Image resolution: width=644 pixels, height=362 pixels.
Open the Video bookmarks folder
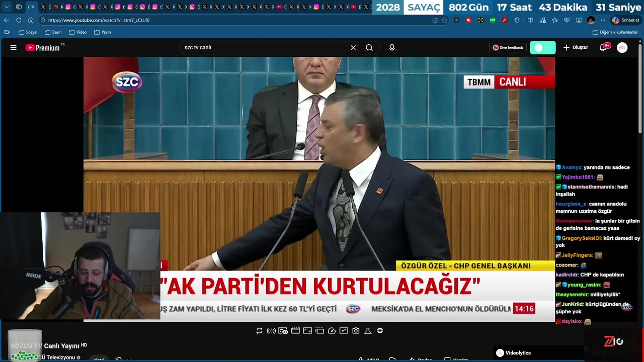pyautogui.click(x=78, y=32)
